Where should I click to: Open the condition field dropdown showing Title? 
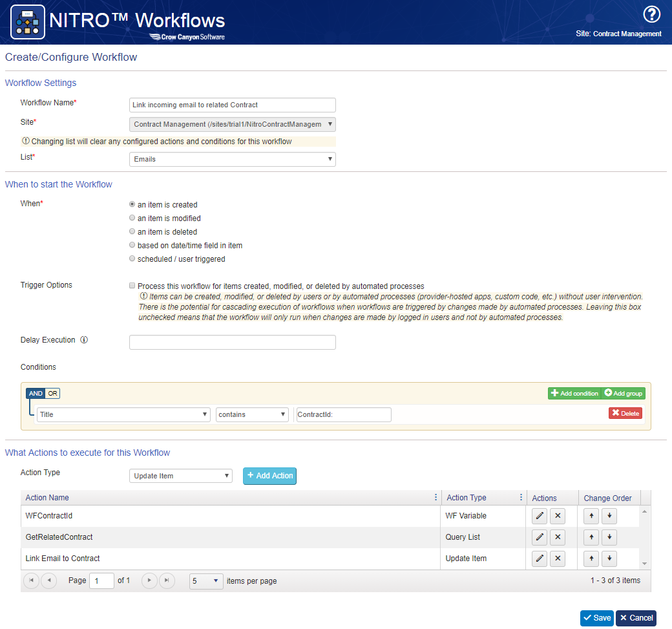point(123,414)
